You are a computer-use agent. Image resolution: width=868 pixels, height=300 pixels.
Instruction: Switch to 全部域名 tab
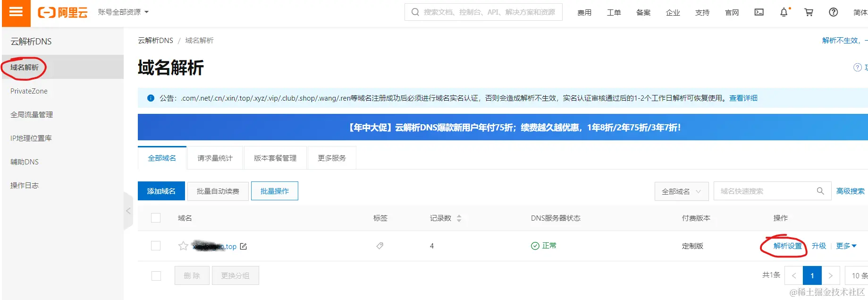tap(162, 158)
